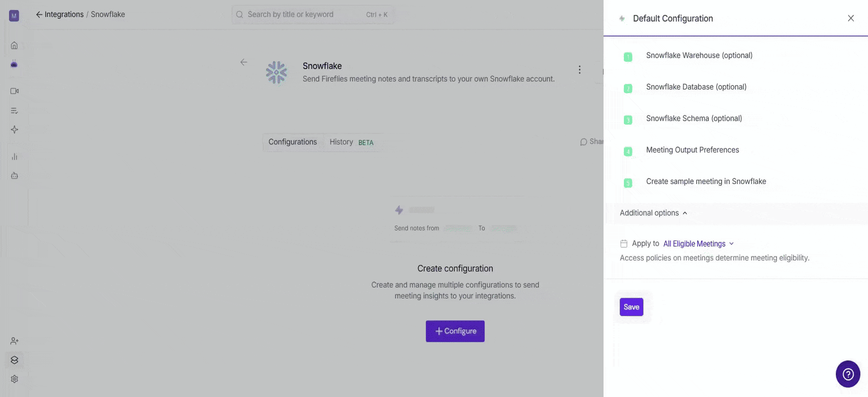868x397 pixels.
Task: Open the checklist tasks icon in sidebar
Action: point(14,111)
